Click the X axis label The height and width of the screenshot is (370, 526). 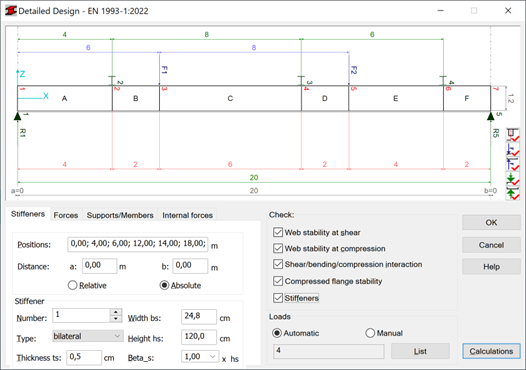46,96
